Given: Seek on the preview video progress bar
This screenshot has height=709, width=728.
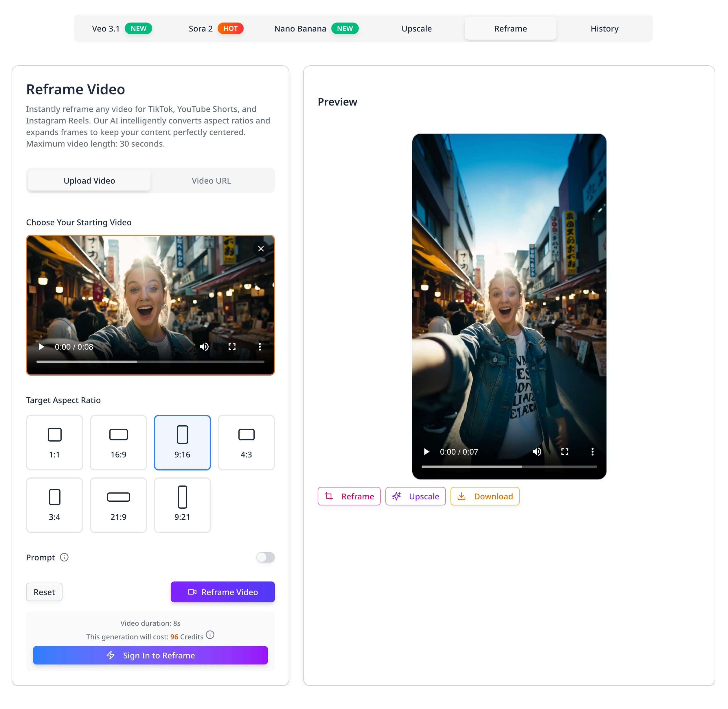Looking at the screenshot, I should coord(509,467).
